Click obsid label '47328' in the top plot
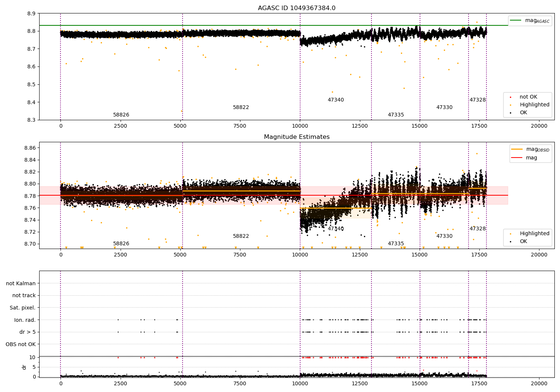 477,100
